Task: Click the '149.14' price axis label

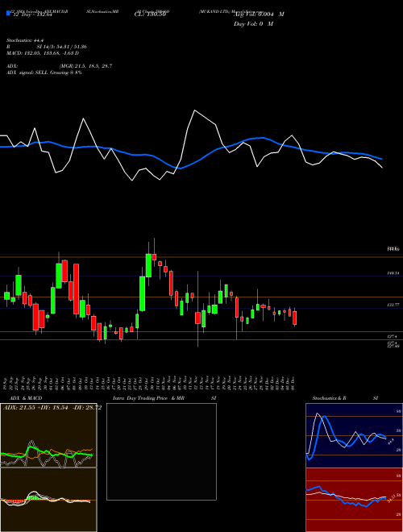Action: (393, 273)
